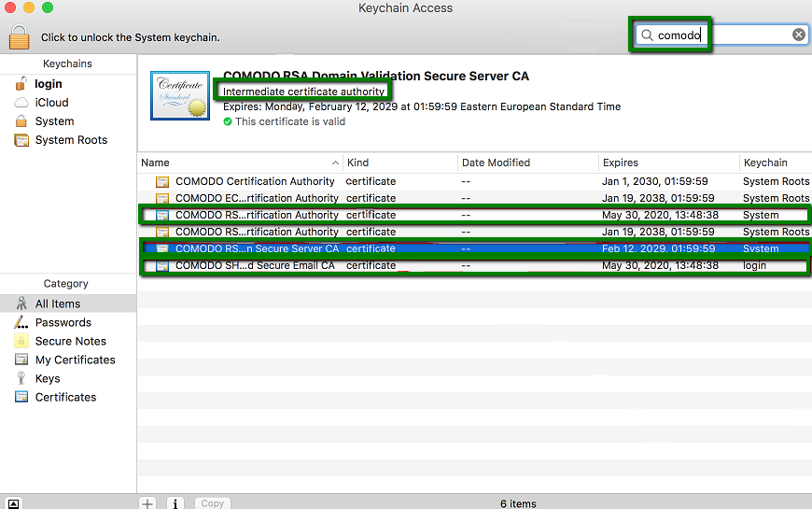Click the Passwords pencil icon

[x=21, y=322]
